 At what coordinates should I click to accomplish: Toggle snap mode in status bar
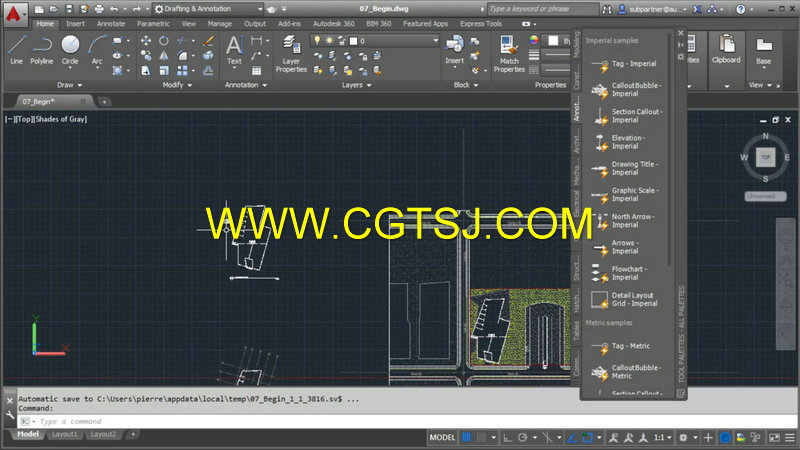(481, 437)
